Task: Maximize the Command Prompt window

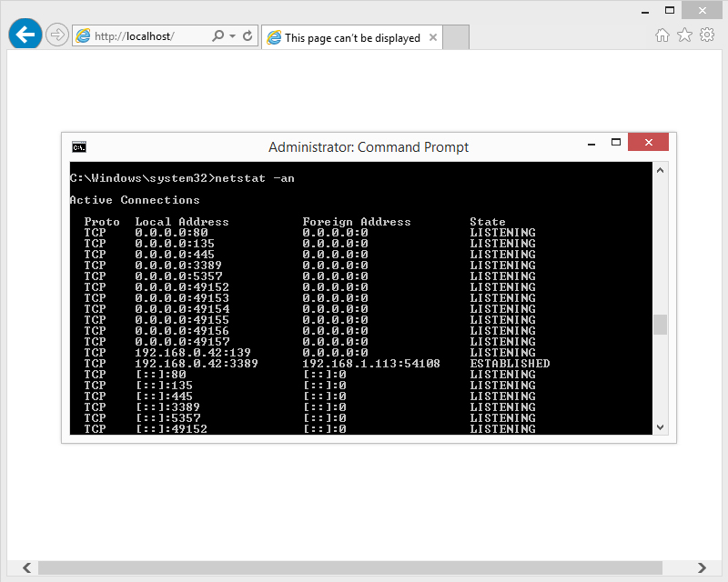Action: 616,143
